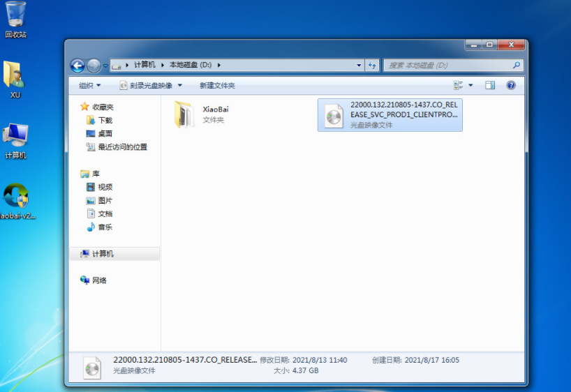The height and width of the screenshot is (392, 571).
Task: Toggle the preview pane button
Action: (x=490, y=85)
